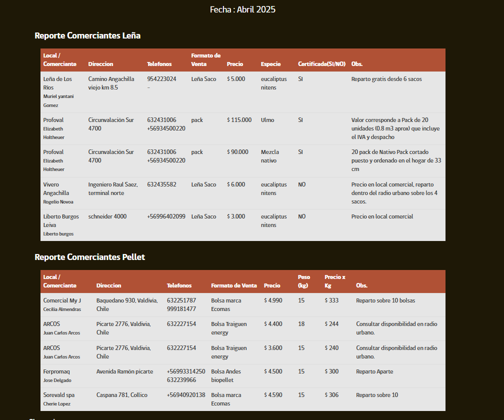
Task: Click observation 'Precio en local comercial, reparto dentro'
Action: coord(394,193)
